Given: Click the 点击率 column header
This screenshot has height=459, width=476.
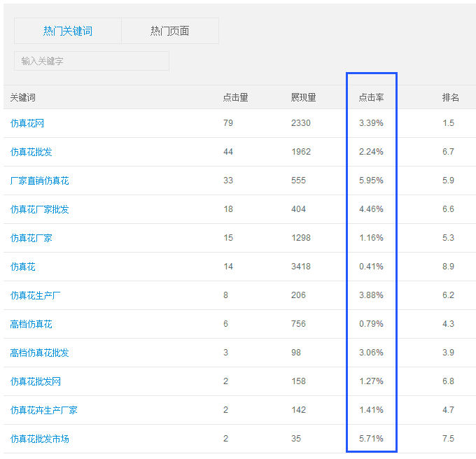Looking at the screenshot, I should pyautogui.click(x=371, y=97).
